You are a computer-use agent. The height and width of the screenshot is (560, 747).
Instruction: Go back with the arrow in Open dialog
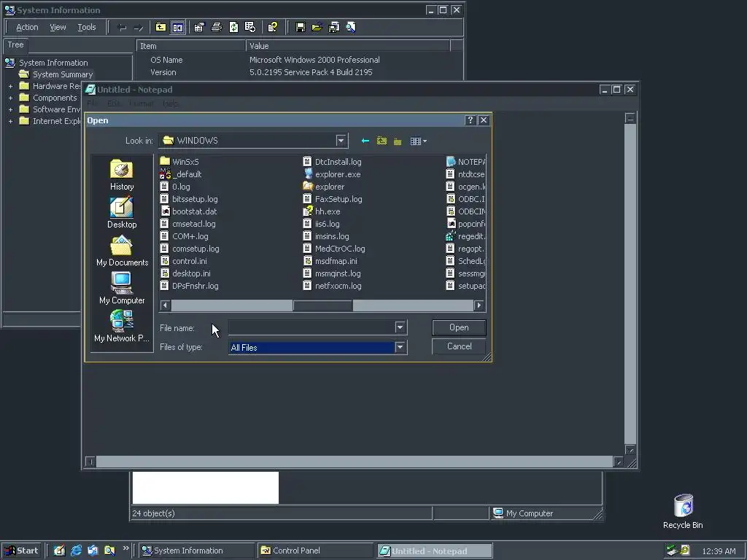365,141
